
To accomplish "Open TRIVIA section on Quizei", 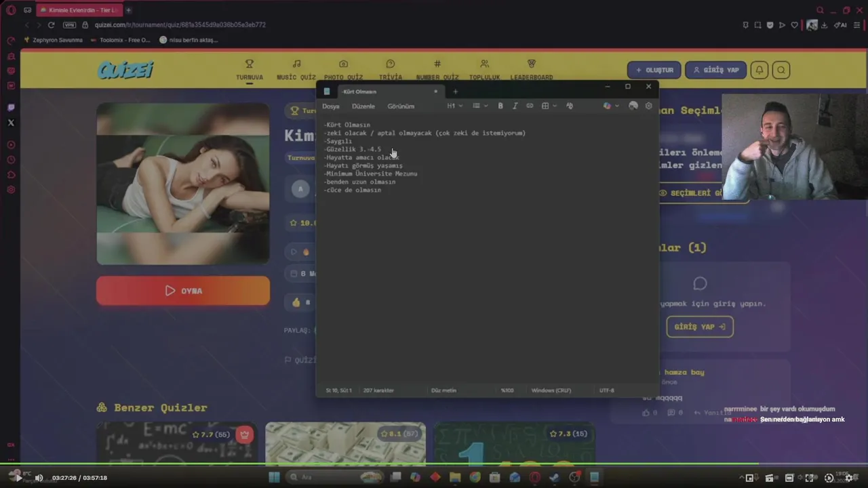I will (x=391, y=70).
